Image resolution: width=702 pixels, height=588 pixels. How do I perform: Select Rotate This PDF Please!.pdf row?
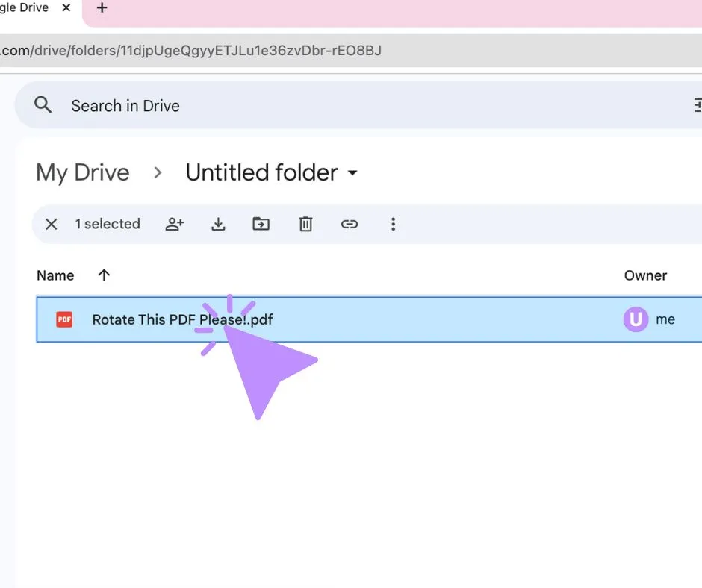coord(182,319)
